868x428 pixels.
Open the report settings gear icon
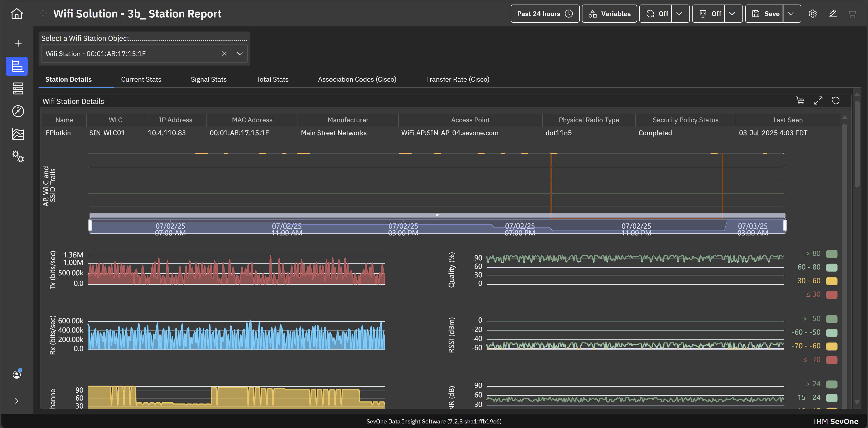pos(812,14)
